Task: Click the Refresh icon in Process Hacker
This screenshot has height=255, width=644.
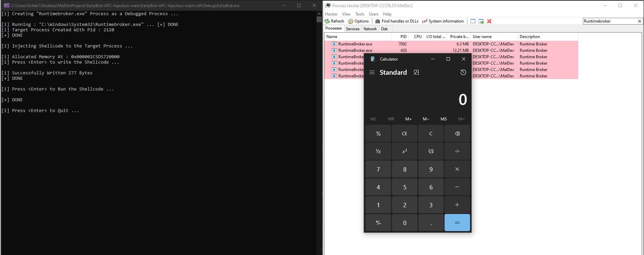Action: [x=327, y=21]
